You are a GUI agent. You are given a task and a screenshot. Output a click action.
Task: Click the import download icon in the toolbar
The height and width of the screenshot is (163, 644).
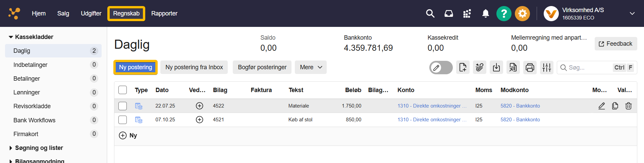[x=496, y=68]
